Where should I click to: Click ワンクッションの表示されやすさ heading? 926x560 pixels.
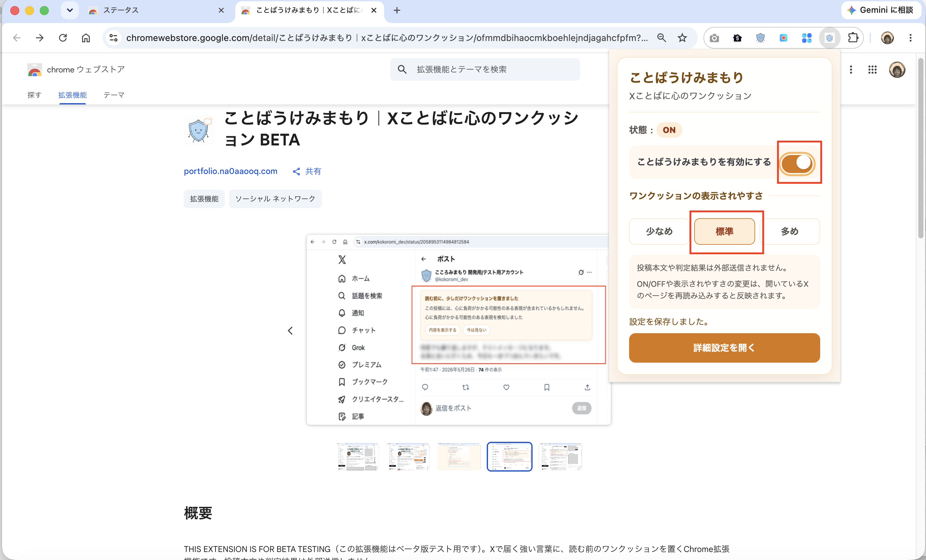696,196
